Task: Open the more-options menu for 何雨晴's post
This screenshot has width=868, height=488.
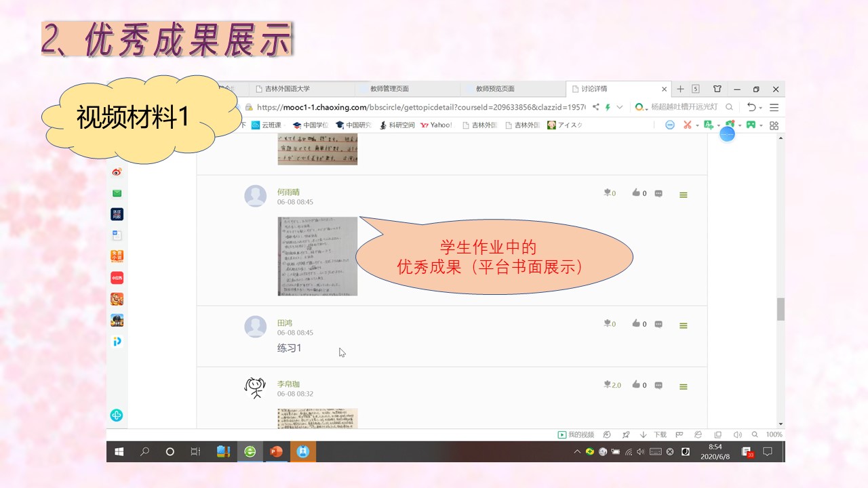Action: click(x=684, y=195)
